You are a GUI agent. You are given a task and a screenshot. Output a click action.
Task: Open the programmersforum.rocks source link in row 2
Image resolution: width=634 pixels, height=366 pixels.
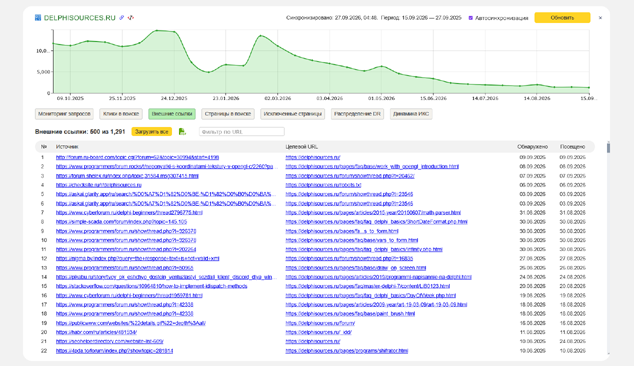(165, 167)
